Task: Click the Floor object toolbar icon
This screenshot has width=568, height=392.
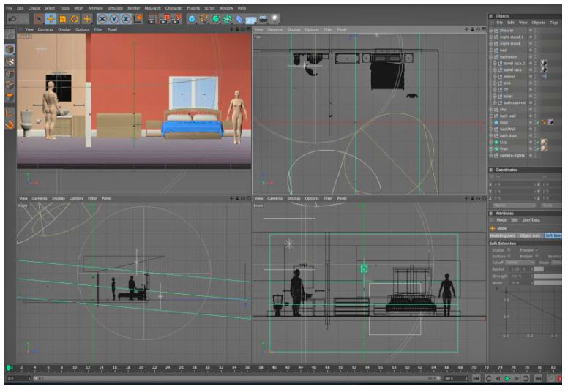Action: (251, 18)
